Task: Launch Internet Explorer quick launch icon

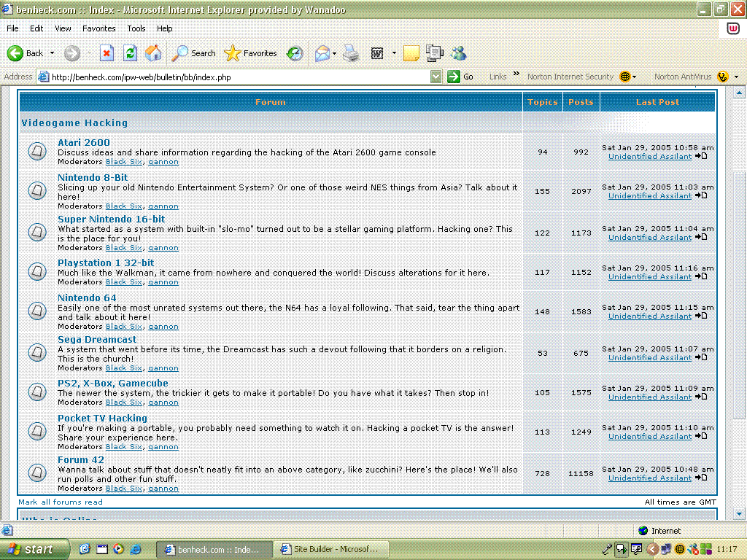Action: (x=135, y=549)
